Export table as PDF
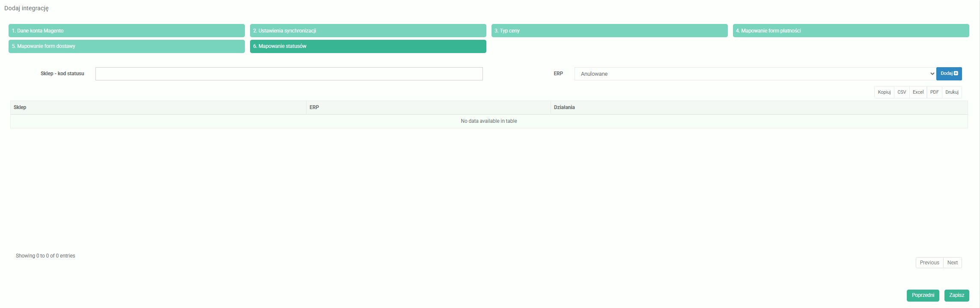 pos(934,92)
